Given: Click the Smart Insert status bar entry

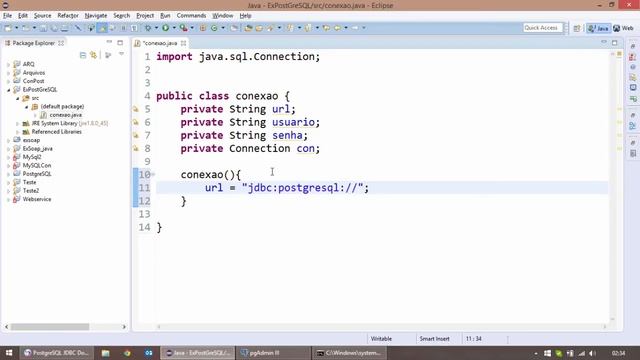Looking at the screenshot, I should pyautogui.click(x=434, y=339).
